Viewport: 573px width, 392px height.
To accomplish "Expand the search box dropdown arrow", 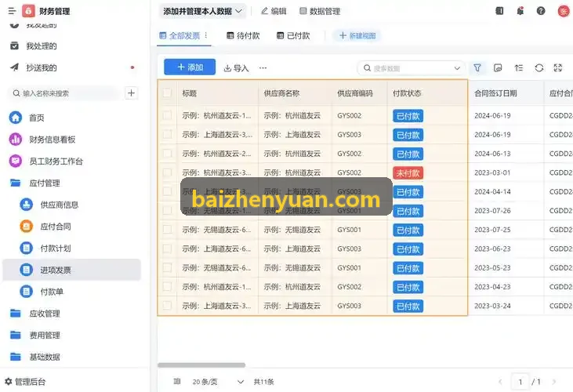I will click(457, 68).
